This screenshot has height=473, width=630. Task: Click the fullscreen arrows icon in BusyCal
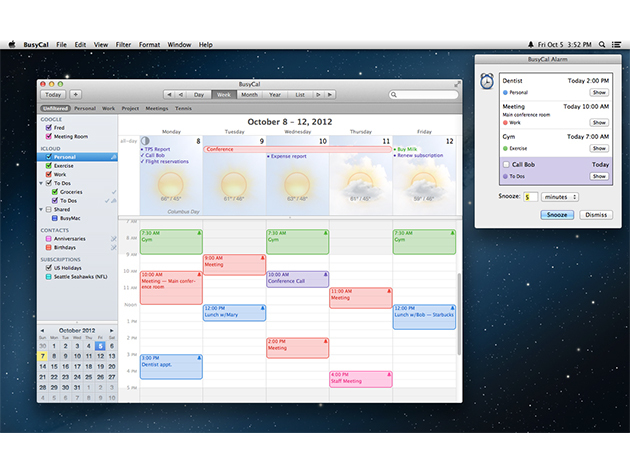457,84
